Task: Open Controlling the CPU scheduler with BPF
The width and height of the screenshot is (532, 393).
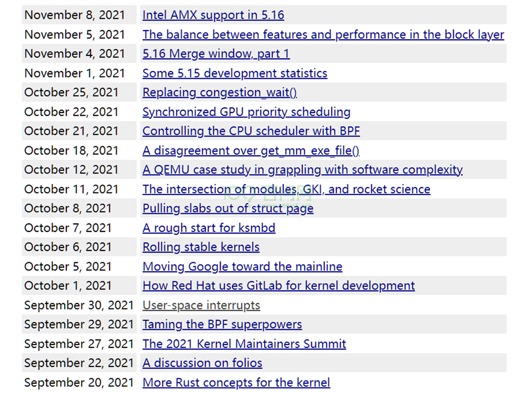Action: 251,131
